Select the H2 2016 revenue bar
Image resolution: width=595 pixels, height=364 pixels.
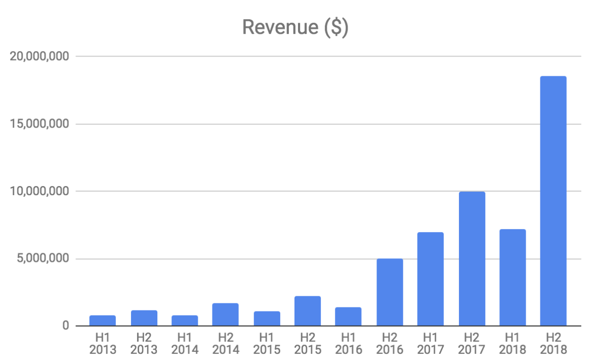390,292
